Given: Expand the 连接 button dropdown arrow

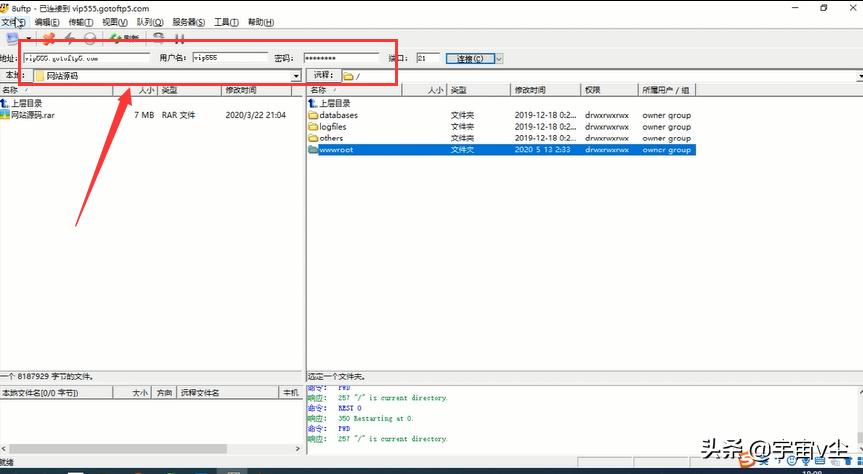Looking at the screenshot, I should tap(498, 58).
